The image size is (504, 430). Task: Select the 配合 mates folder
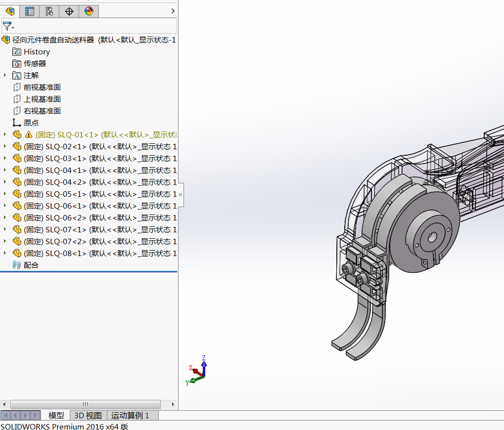point(25,265)
